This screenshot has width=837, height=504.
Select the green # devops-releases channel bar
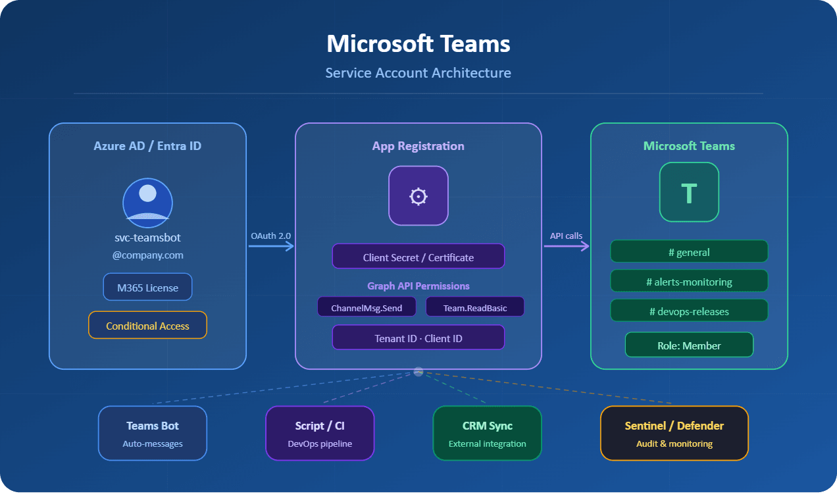click(x=689, y=311)
